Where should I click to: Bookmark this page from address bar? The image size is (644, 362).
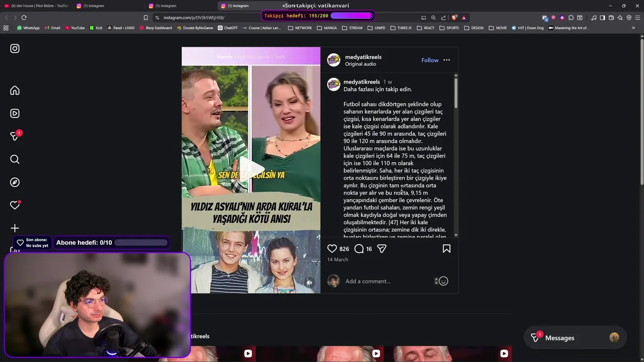point(146,18)
